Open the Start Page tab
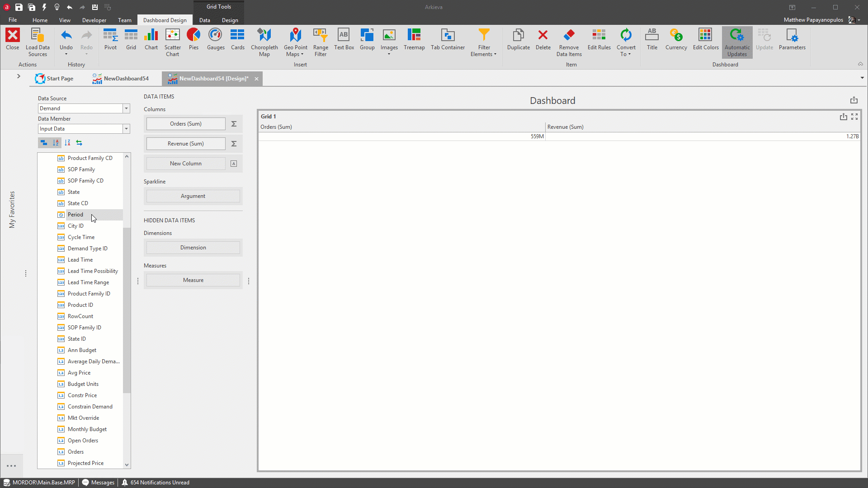This screenshot has width=868, height=488. point(54,79)
